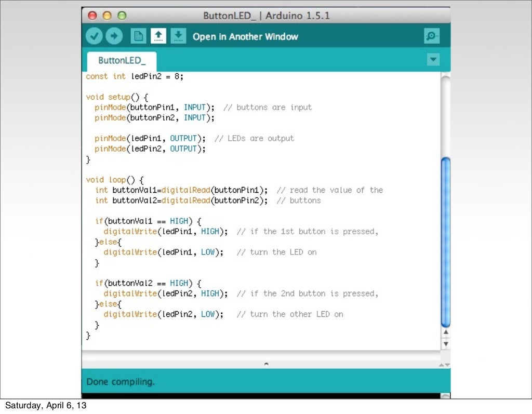Click the Verify checkmark button
Screen dimensions: 532x414
tap(94, 36)
